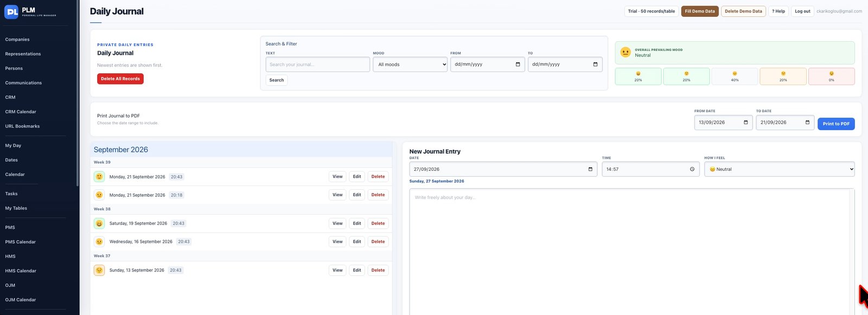Click the Fill Demo Data button
The width and height of the screenshot is (868, 315).
click(700, 11)
